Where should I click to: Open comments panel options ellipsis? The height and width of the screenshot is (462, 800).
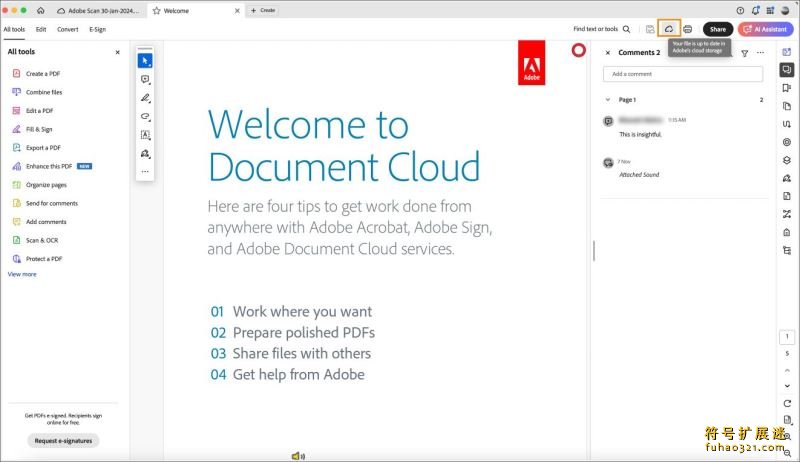761,53
